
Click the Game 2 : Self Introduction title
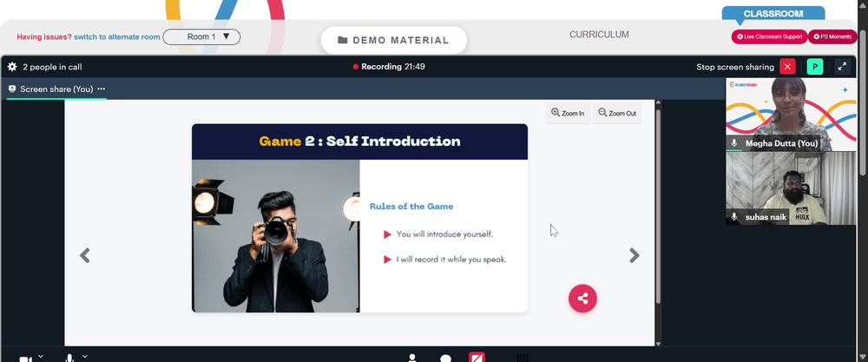(360, 142)
